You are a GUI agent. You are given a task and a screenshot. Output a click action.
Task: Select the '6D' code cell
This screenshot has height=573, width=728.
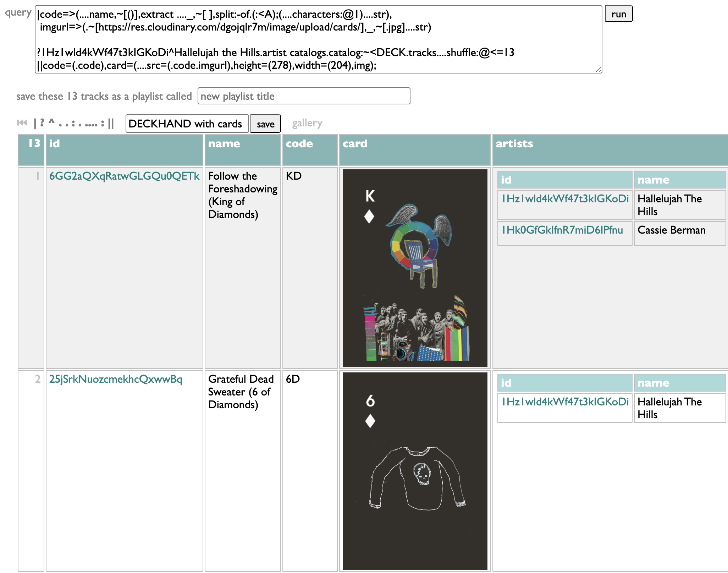[x=310, y=471]
